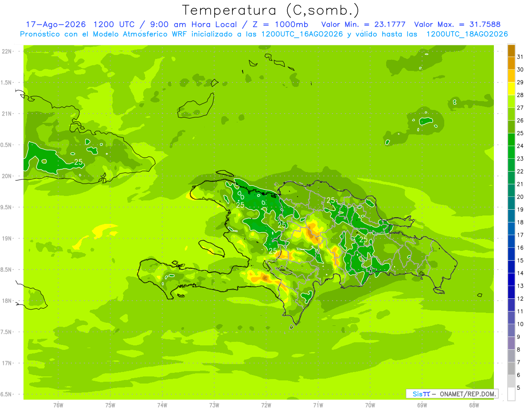Click the "72W" longitude axis label
This screenshot has width=532, height=411.
(x=266, y=405)
